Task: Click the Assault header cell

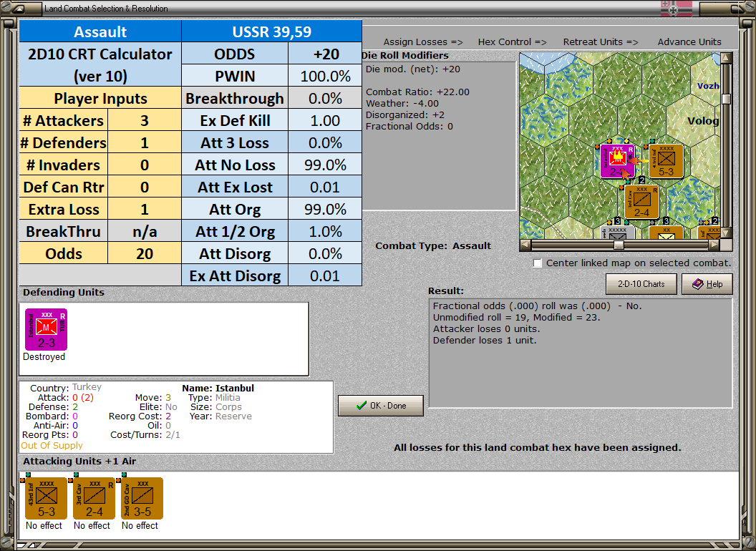Action: click(x=100, y=31)
